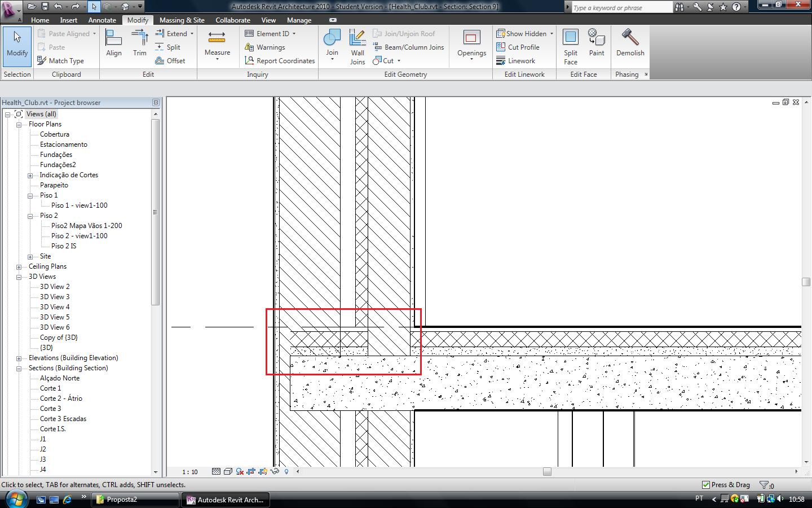
Task: Select the Cut Profile tool
Action: tap(518, 47)
